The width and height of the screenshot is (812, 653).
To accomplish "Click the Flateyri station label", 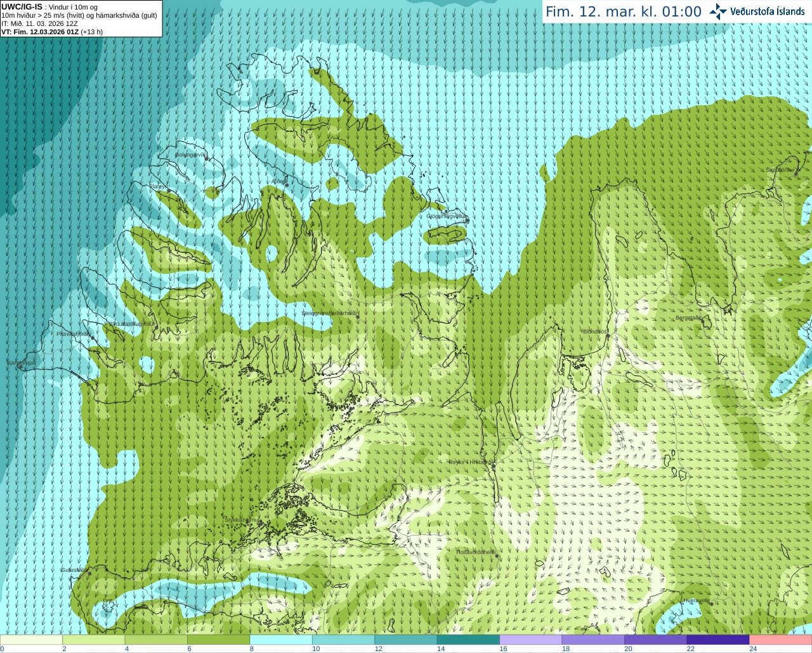I will click(x=159, y=186).
